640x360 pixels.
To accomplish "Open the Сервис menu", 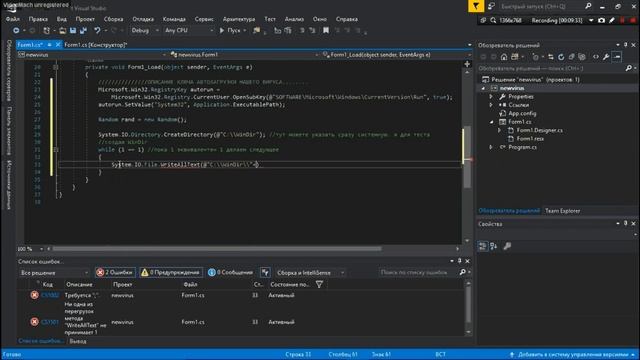I will click(204, 19).
